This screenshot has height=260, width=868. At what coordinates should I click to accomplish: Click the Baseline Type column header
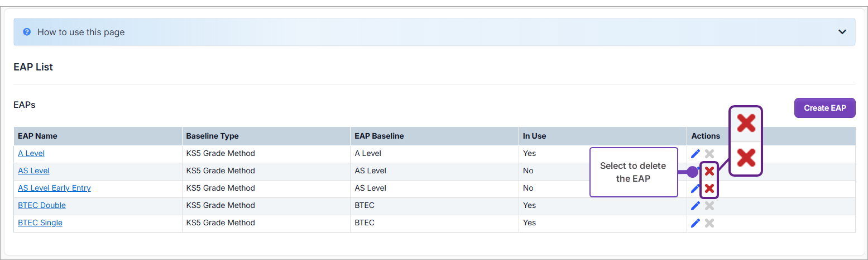212,136
